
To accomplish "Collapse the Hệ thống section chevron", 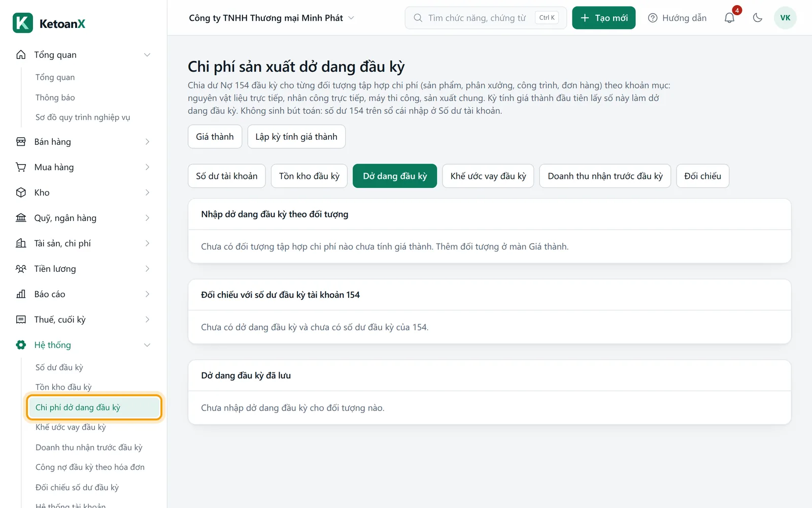I will (x=147, y=345).
